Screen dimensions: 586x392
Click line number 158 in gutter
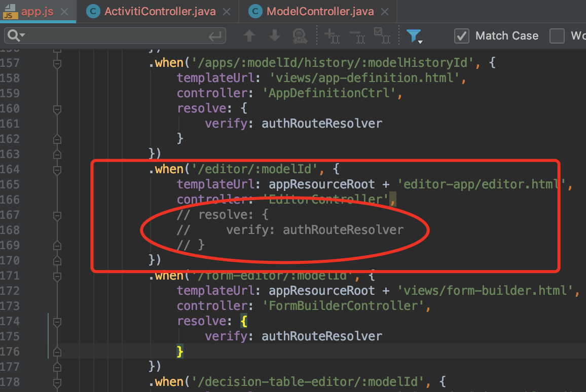click(x=10, y=78)
